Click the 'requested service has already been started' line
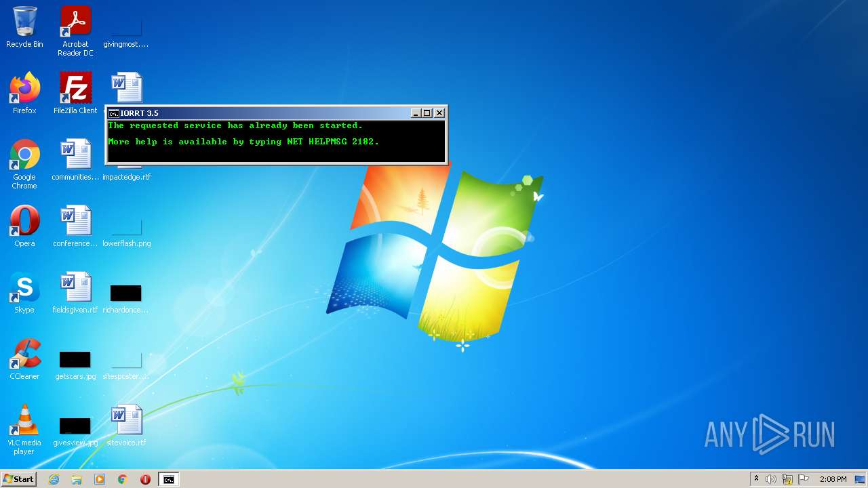868x488 pixels. [x=235, y=125]
